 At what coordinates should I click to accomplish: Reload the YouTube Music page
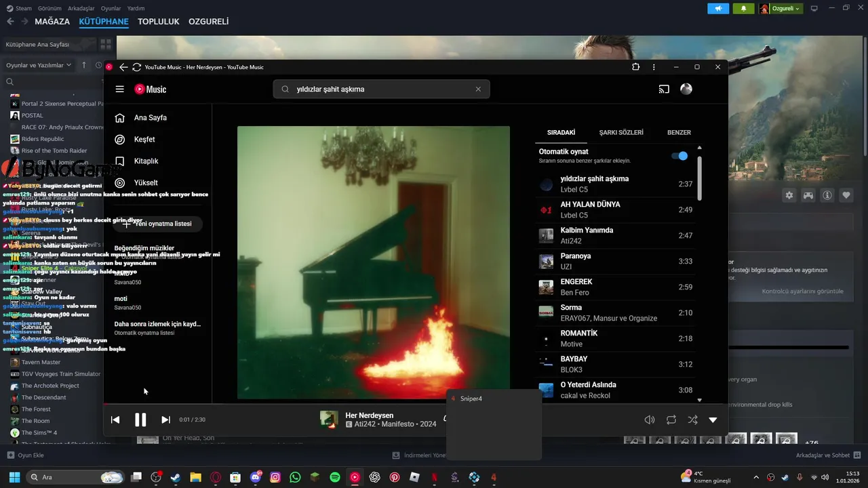136,67
